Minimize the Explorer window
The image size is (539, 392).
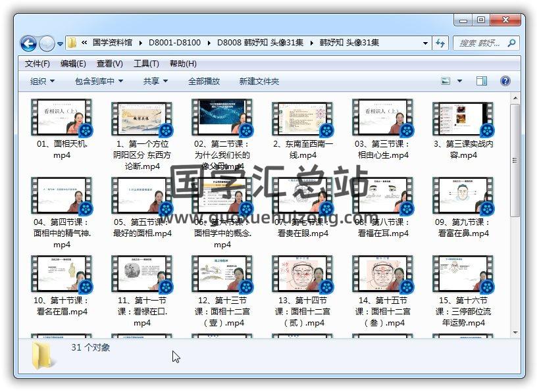pyautogui.click(x=463, y=20)
